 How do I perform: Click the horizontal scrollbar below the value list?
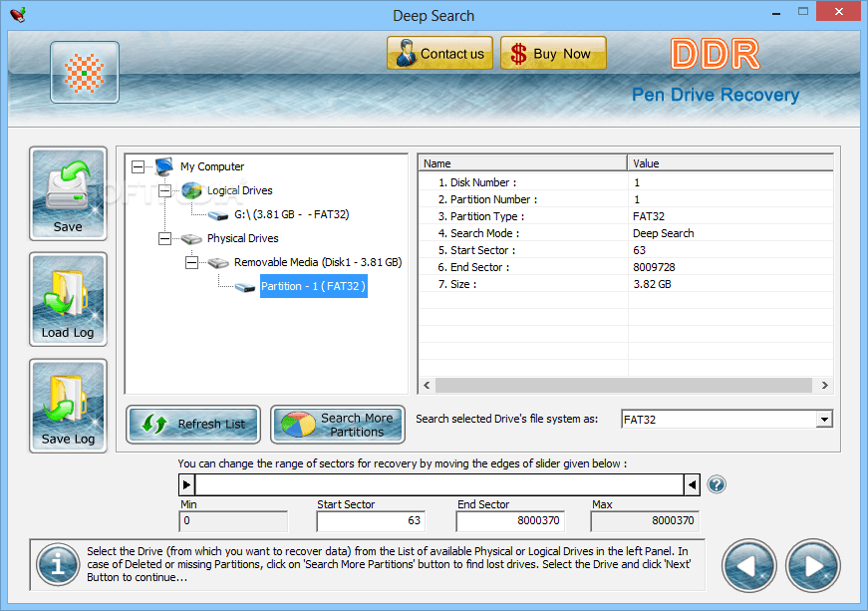click(625, 385)
